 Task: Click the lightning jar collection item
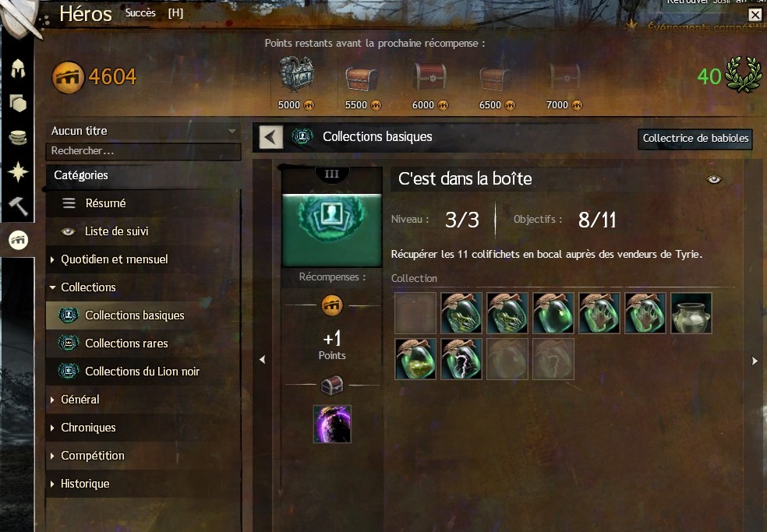tap(461, 359)
